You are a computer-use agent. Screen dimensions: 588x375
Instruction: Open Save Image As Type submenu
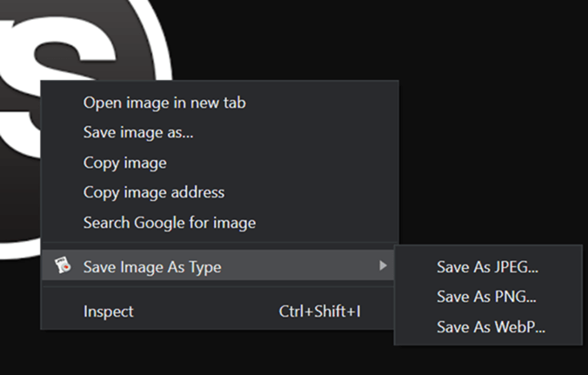[217, 266]
